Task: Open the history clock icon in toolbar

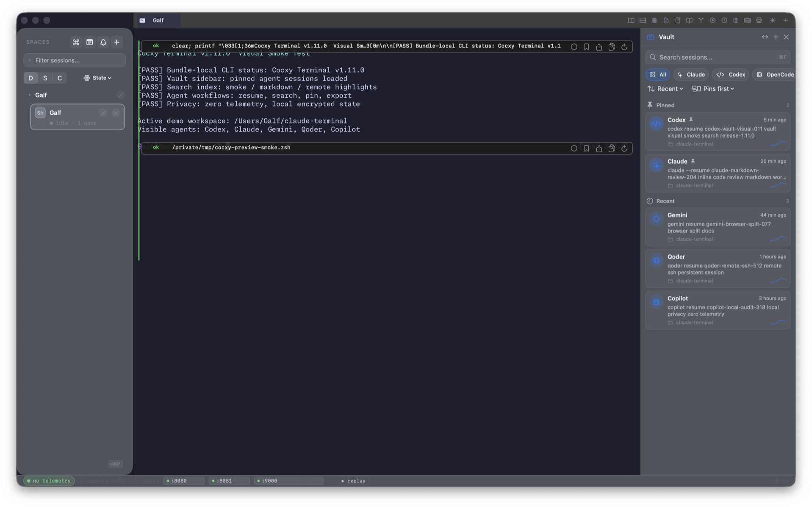Action: coord(724,20)
